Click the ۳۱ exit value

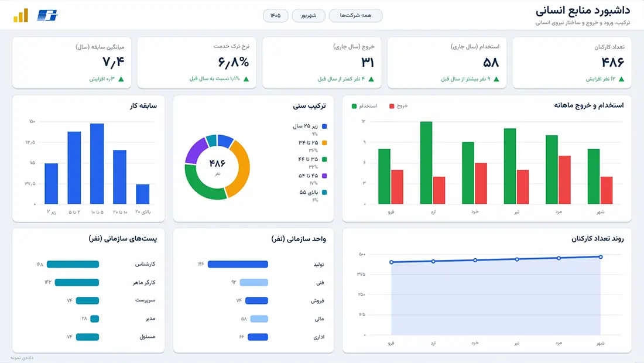(x=368, y=63)
